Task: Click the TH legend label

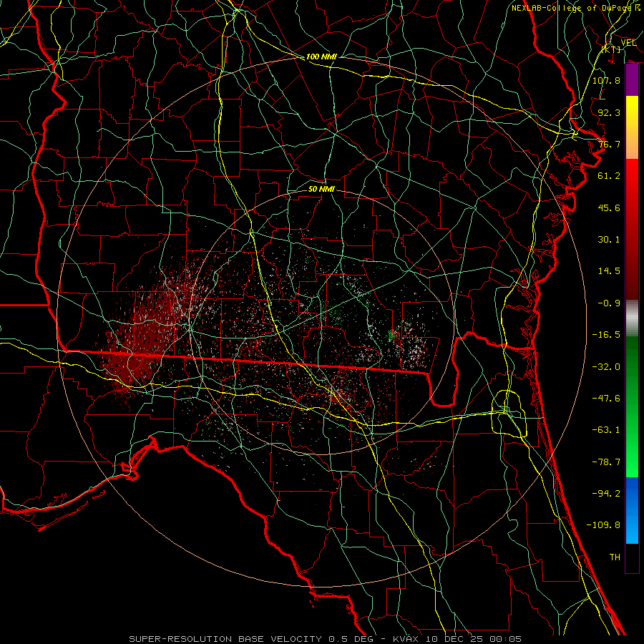Action: click(x=615, y=557)
